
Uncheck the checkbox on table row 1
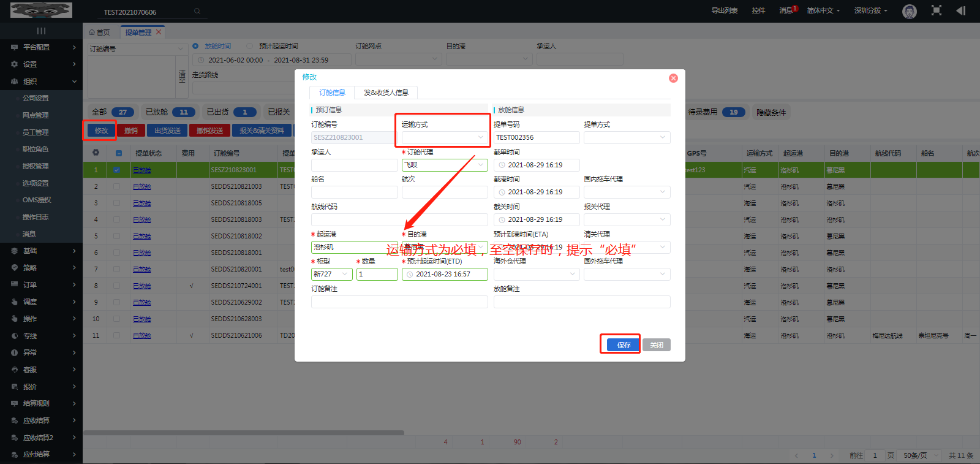pos(117,170)
